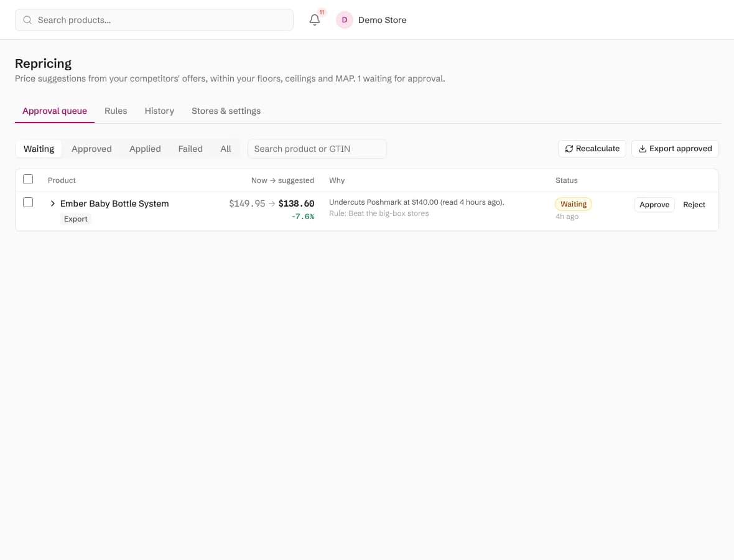Viewport: 734px width, 560px height.
Task: Click the Recalculate refresh icon
Action: (569, 149)
